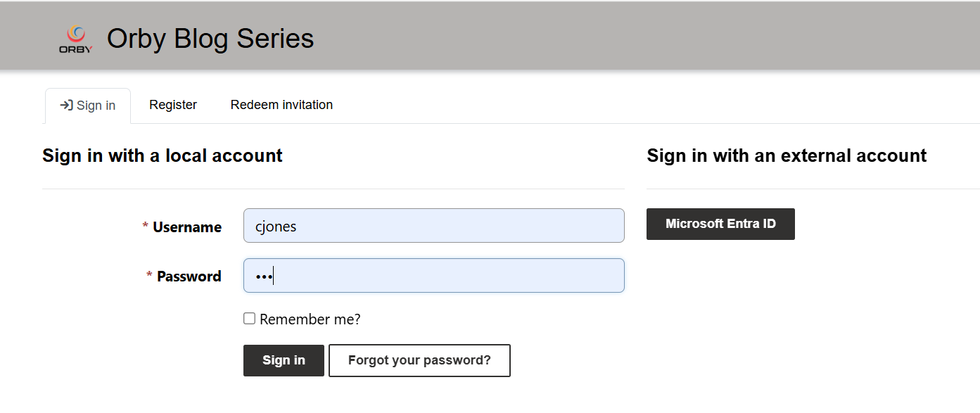Viewport: 980px width, 413px height.
Task: Click the masked dots in the Password field
Action: (263, 277)
